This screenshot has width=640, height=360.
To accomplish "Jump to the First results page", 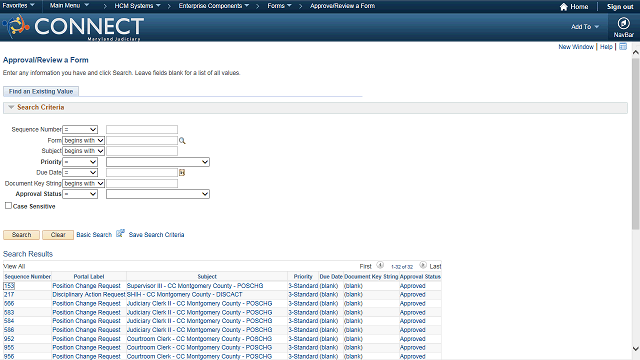I will click(x=365, y=266).
